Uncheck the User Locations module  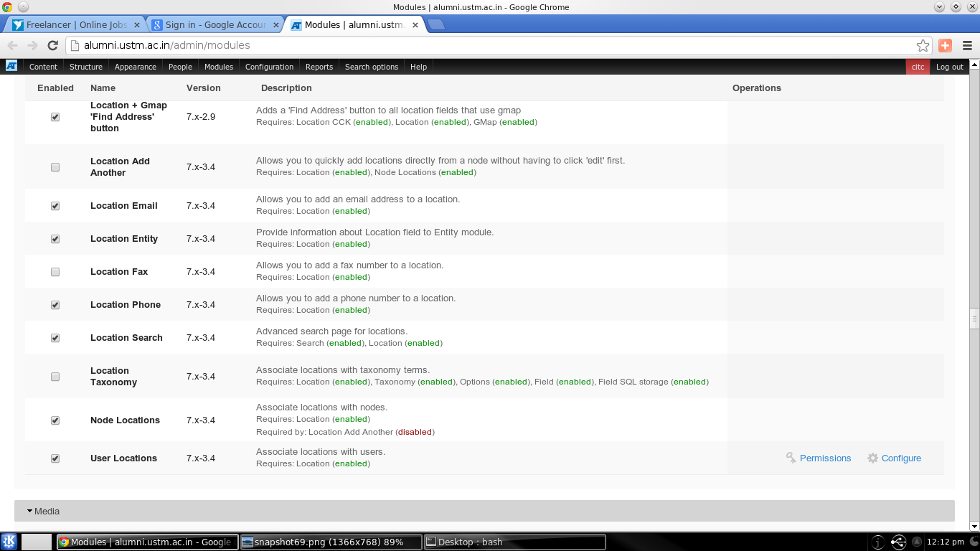(x=55, y=458)
